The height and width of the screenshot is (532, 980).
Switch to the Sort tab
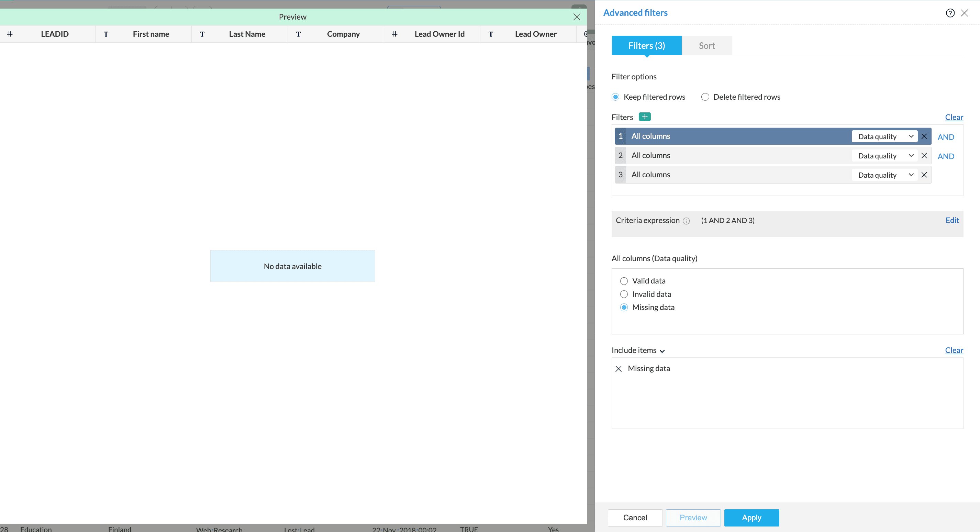pyautogui.click(x=706, y=46)
